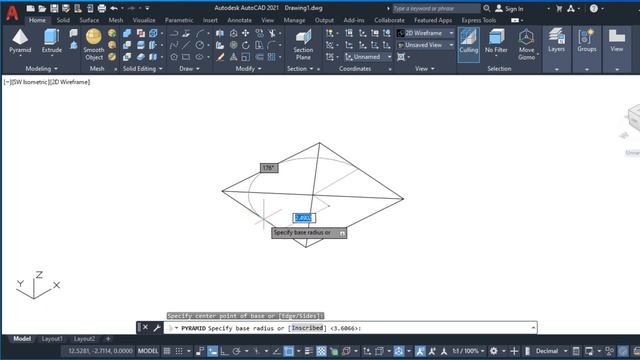Click the Plot printer icon
The height and width of the screenshot is (360, 640).
pos(102,8)
